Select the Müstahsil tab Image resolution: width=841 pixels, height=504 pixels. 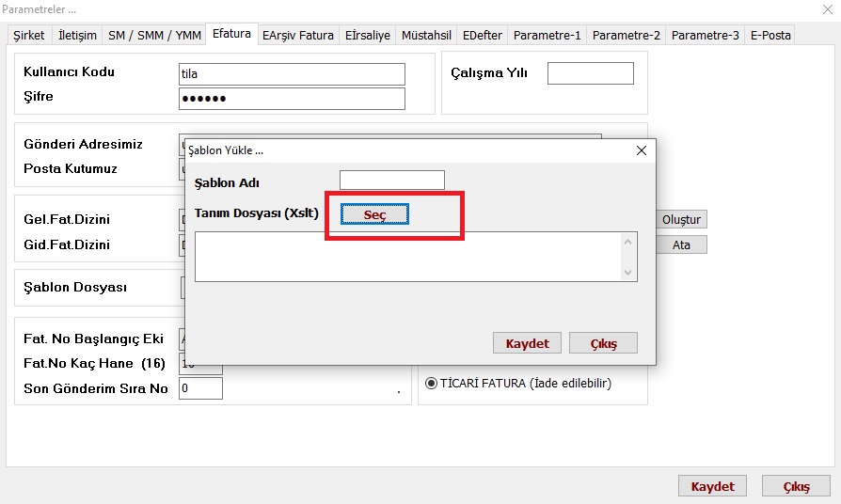coord(426,35)
